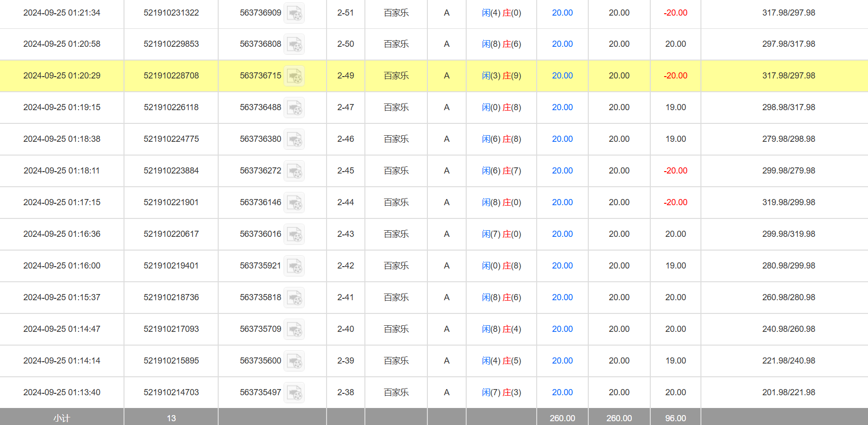Click blue 20.00 amount in round 2-49

[x=562, y=76]
